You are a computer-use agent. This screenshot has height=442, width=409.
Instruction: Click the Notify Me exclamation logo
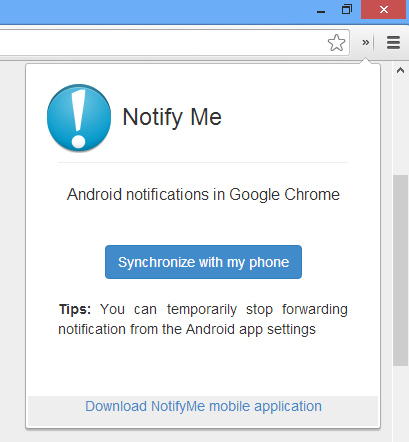click(x=79, y=118)
